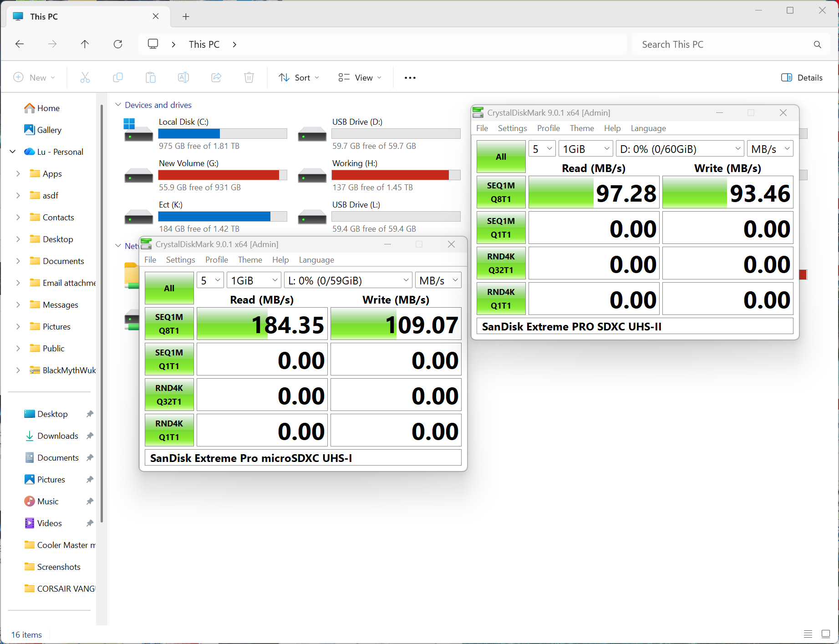Open Profile menu in the L: drive CrystalDiskMark

[216, 260]
